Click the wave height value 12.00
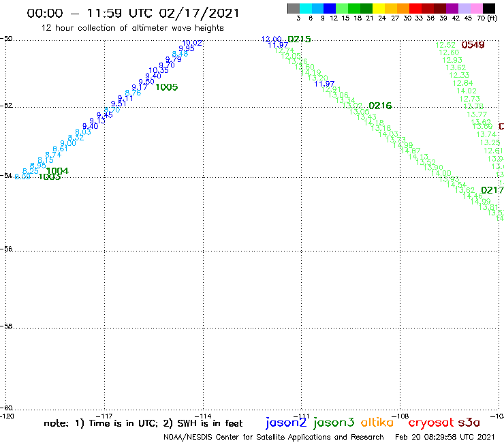Viewport: 504px width, 443px height. tap(271, 40)
